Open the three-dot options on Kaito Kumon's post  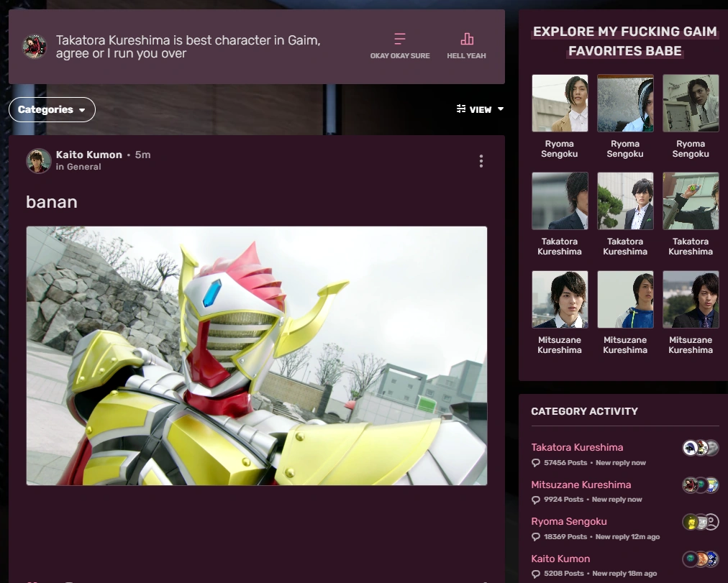click(481, 161)
